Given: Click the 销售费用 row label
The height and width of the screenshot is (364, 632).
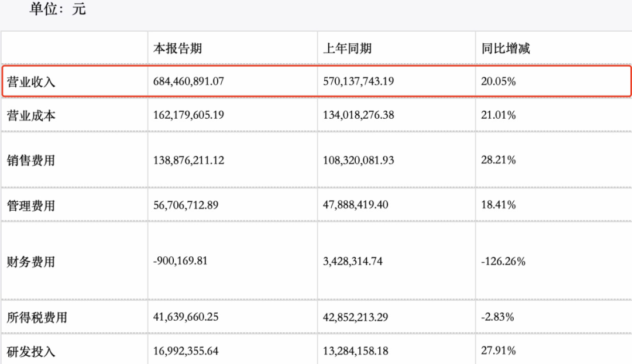Looking at the screenshot, I should click(31, 160).
